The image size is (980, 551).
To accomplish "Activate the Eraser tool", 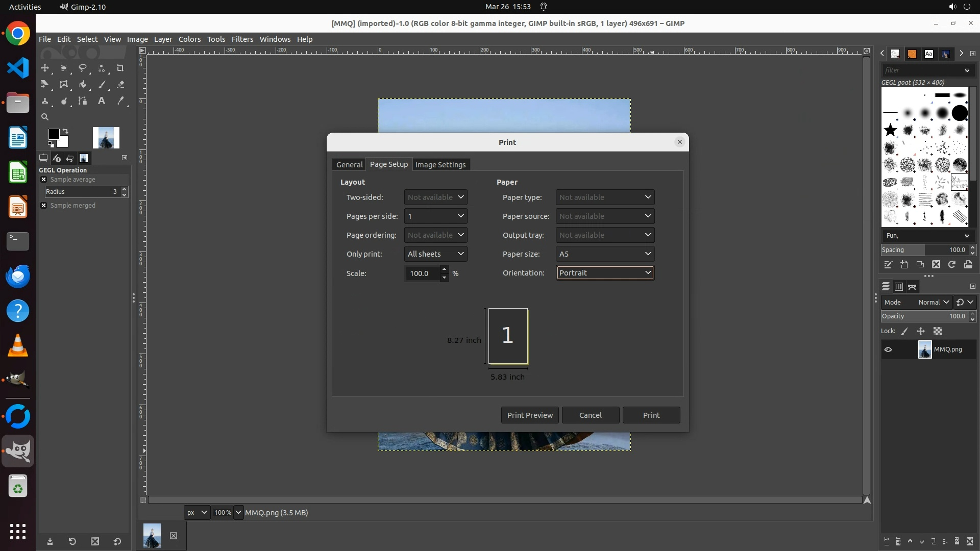I will click(120, 85).
